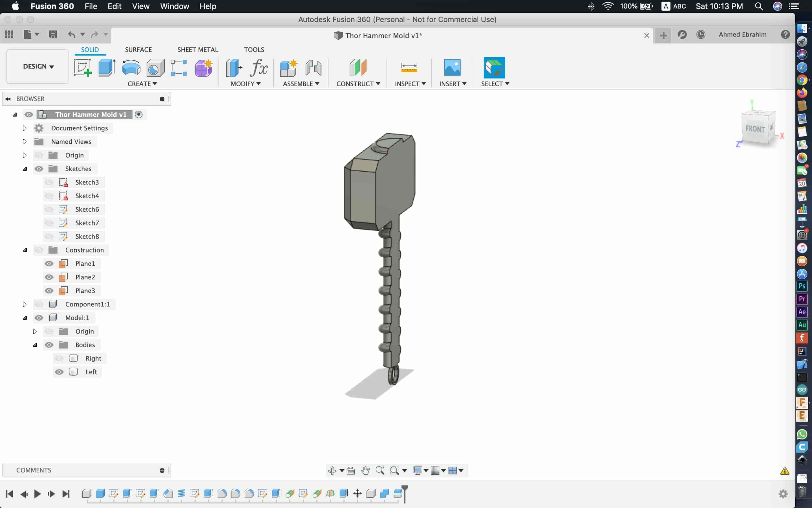Select the Pan hand tool

pos(365,470)
